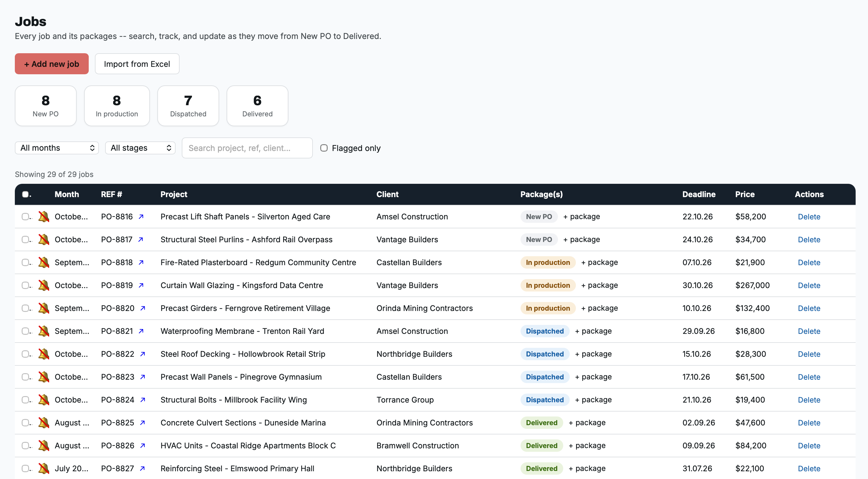Image resolution: width=868 pixels, height=479 pixels.
Task: Toggle the muted bell icon for PO-8819
Action: 44,285
